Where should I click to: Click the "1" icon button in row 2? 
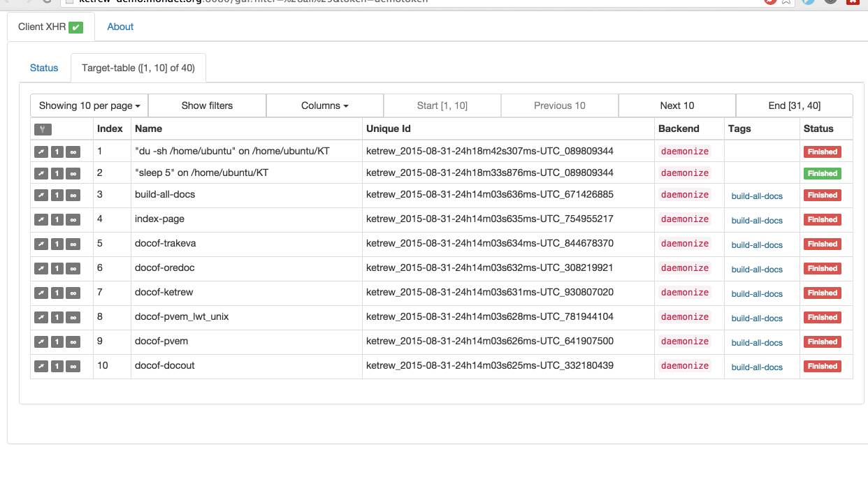[57, 174]
